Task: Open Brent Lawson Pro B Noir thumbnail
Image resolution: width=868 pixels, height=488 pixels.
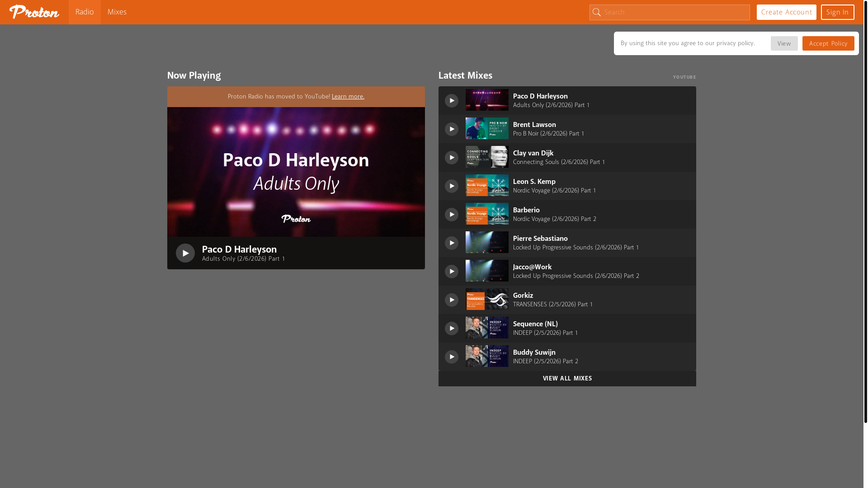Action: pyautogui.click(x=487, y=128)
